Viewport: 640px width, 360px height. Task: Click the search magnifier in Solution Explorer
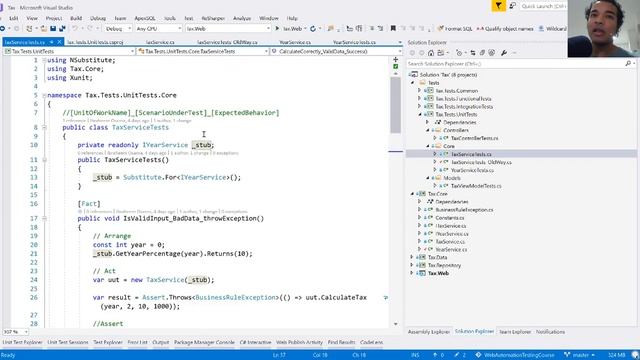click(x=628, y=64)
